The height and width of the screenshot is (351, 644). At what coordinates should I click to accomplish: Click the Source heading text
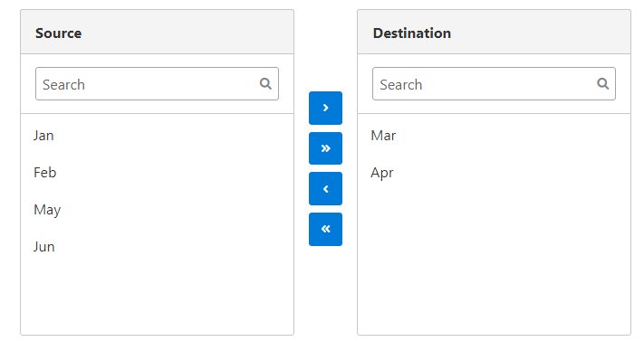click(58, 33)
